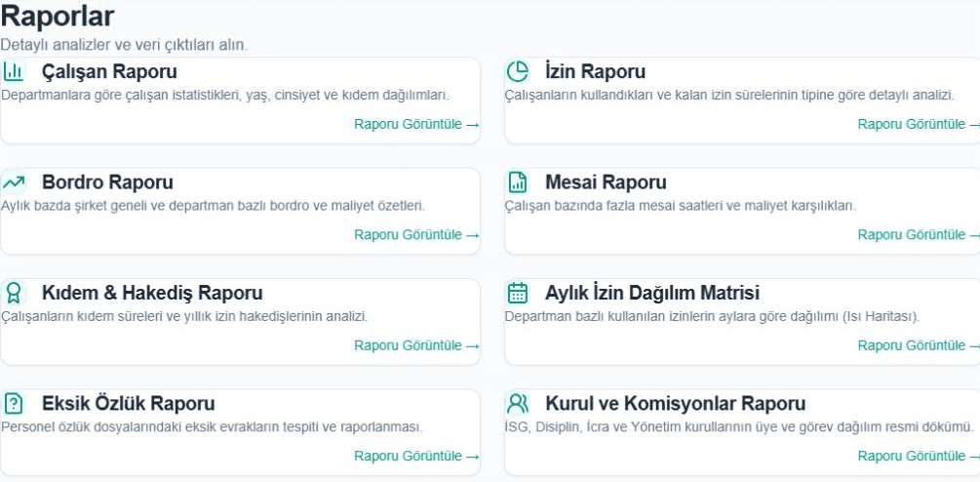Viewport: 980px width, 482px height.
Task: Follow Raporu Görüntüle in Kurul ve Komisyonlar card
Action: click(x=919, y=457)
